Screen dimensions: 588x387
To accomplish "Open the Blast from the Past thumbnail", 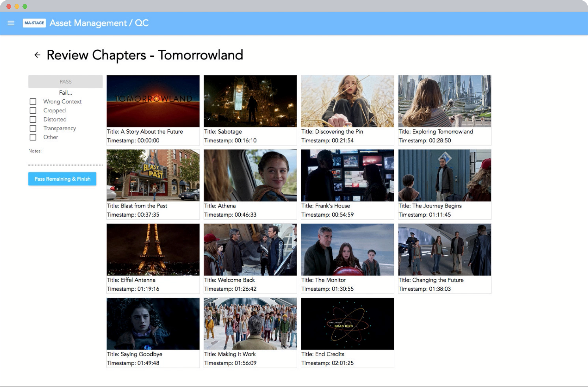I will (x=153, y=175).
